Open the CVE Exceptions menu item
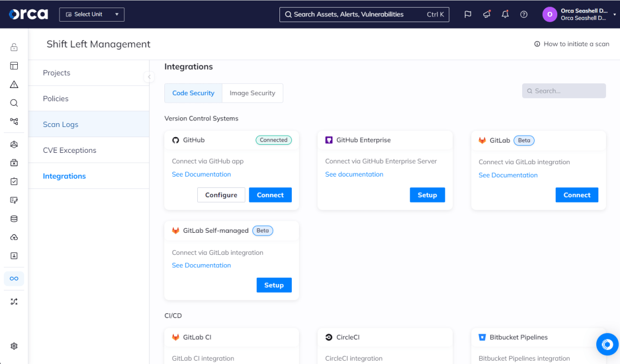This screenshot has width=620, height=364. (89, 150)
